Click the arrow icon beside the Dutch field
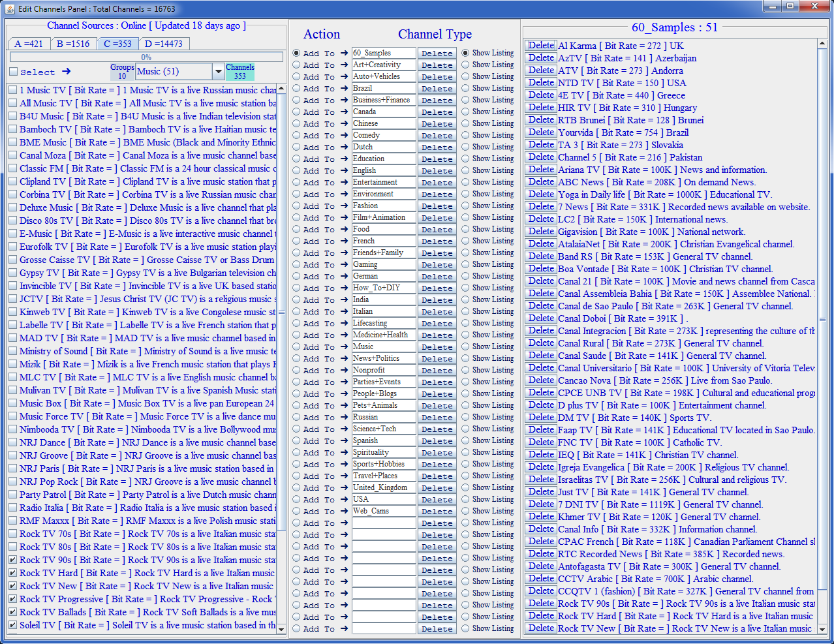 [344, 147]
